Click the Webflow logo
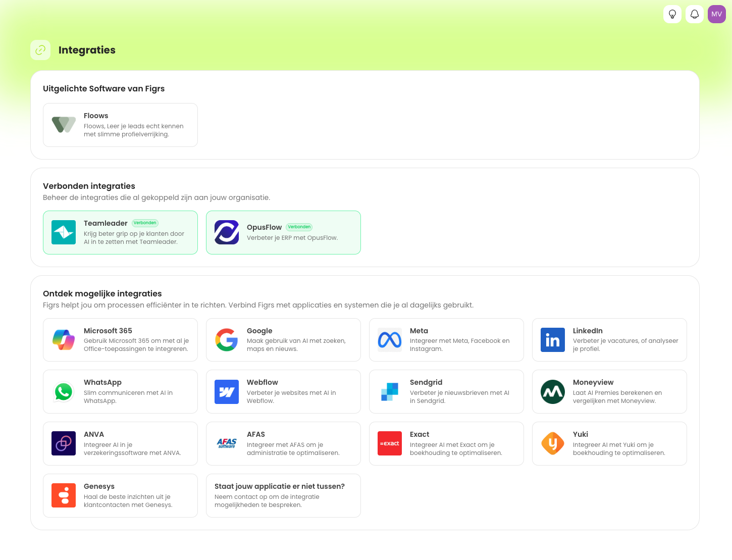The height and width of the screenshot is (560, 732). pyautogui.click(x=227, y=392)
